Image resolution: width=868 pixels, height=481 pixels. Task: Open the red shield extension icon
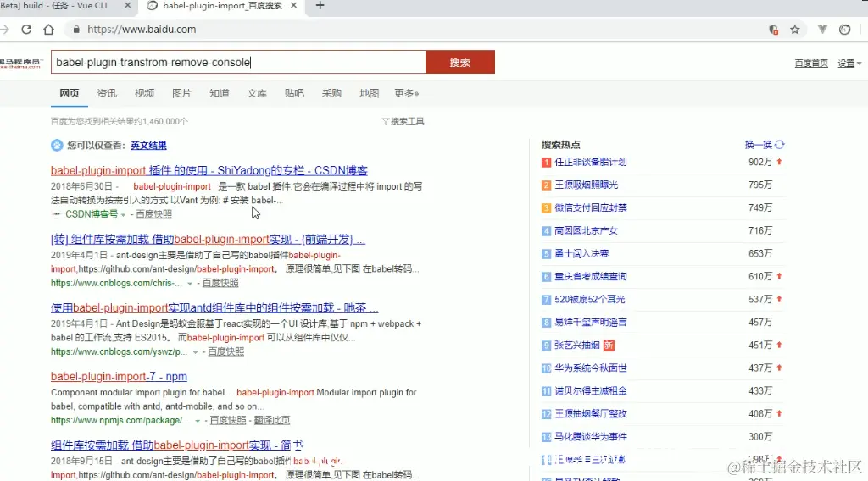[774, 30]
